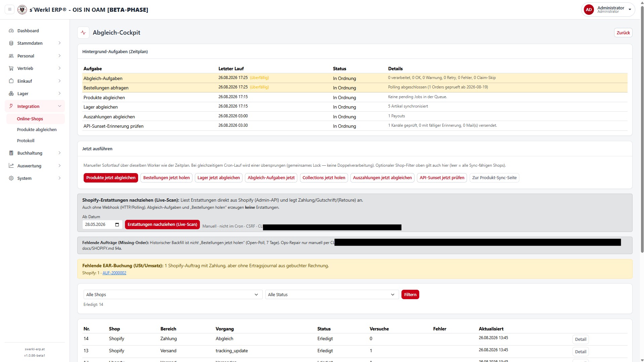Click Auszahlungen jetzt abgleichen button

tap(382, 178)
